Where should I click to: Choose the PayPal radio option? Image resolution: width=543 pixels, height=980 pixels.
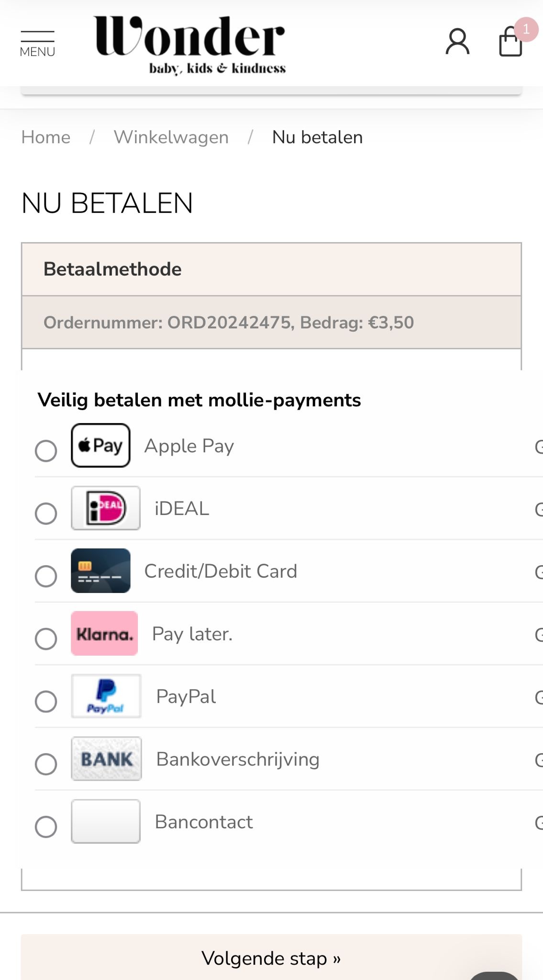[x=46, y=702]
